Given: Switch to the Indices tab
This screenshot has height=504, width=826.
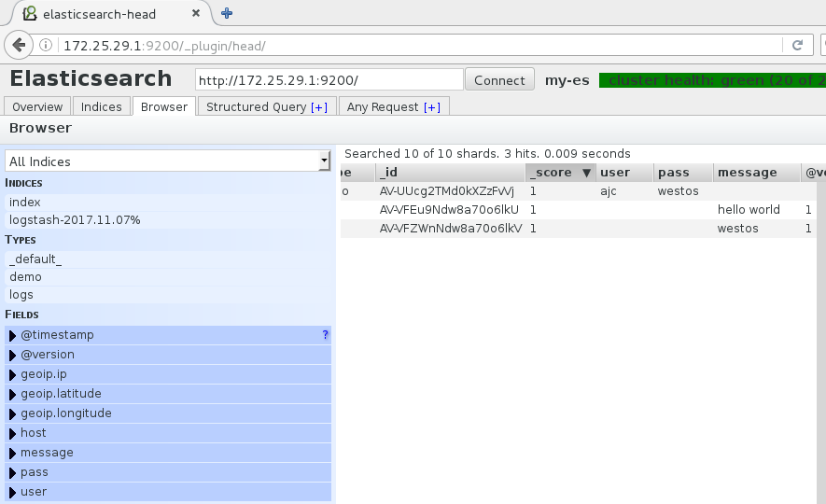Looking at the screenshot, I should tap(101, 106).
